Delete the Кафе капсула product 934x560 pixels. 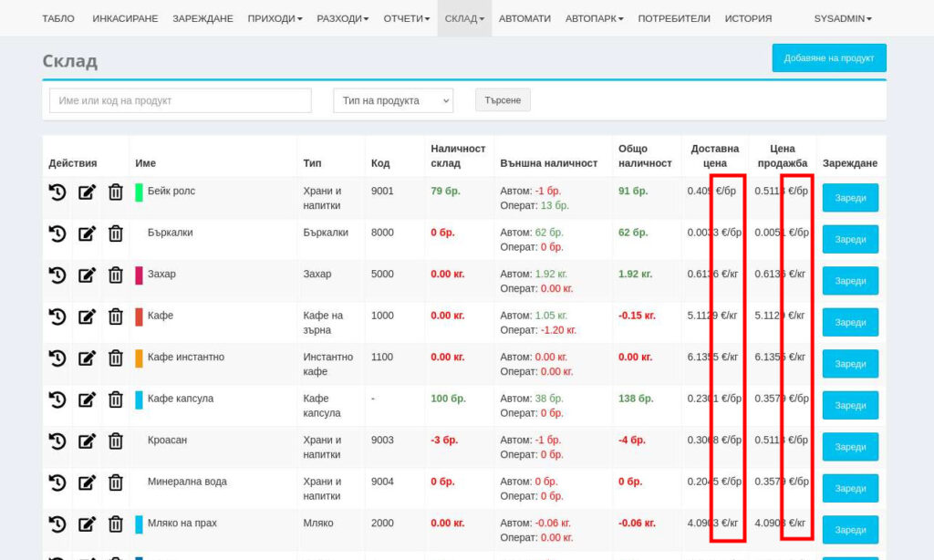pyautogui.click(x=116, y=399)
